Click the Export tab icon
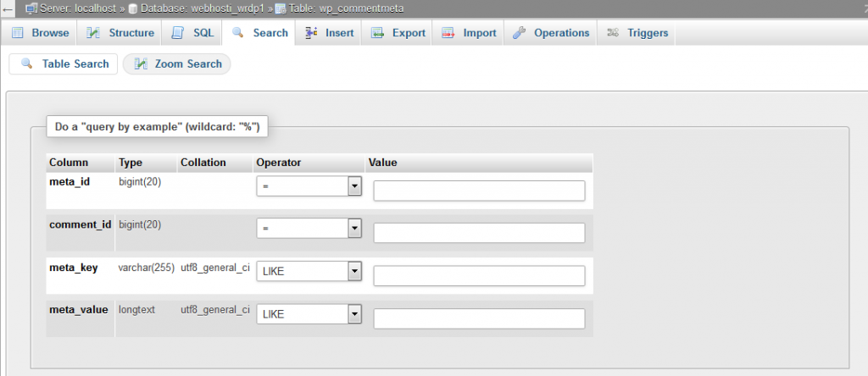This screenshot has height=376, width=868. click(x=377, y=33)
